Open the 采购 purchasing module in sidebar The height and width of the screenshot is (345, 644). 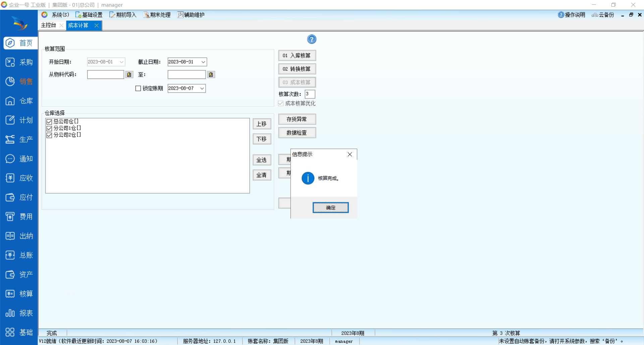pos(19,62)
